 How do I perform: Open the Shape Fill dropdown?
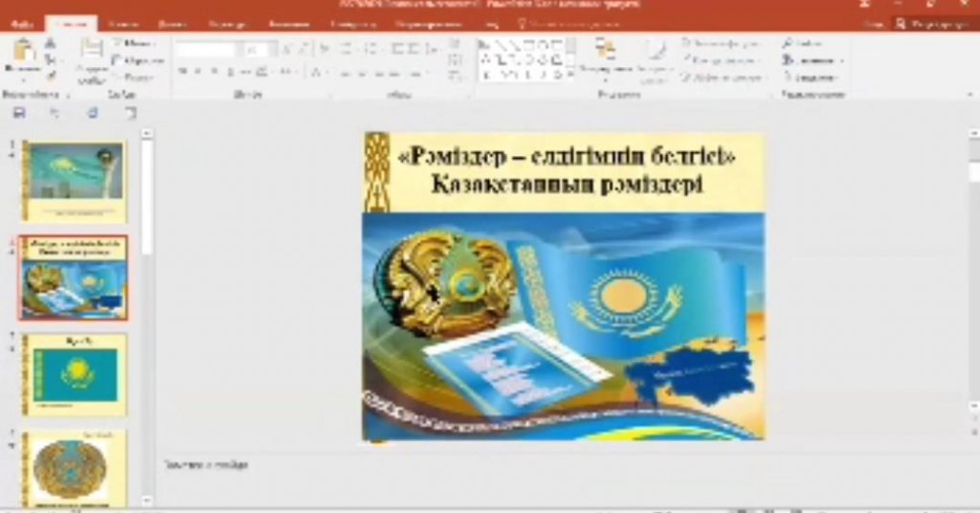[x=720, y=44]
